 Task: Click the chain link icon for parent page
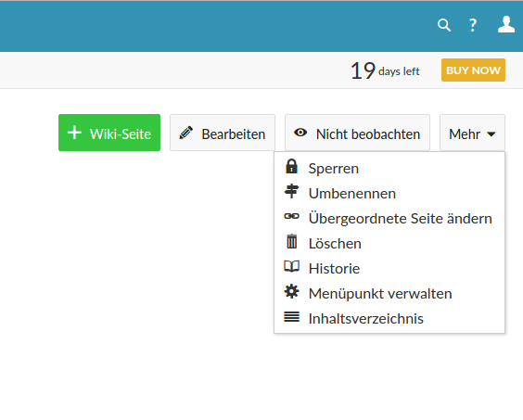pos(291,216)
